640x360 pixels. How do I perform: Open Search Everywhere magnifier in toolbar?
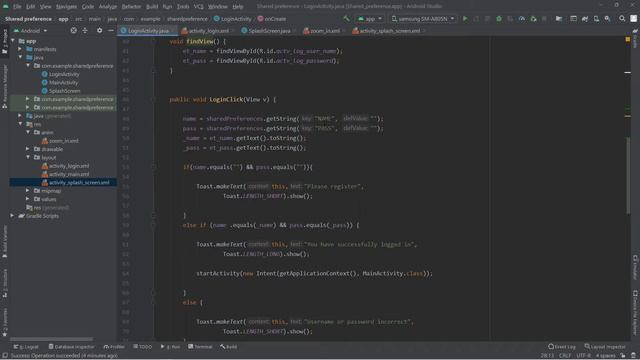coord(622,19)
